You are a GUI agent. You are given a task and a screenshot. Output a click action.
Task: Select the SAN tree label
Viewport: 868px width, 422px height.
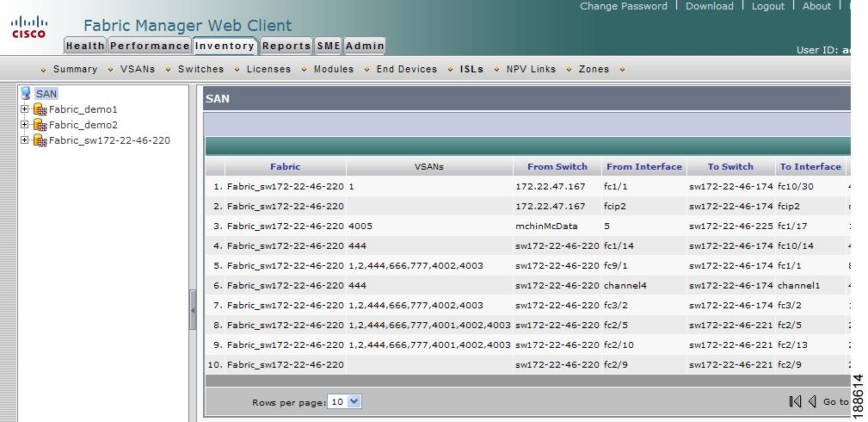pos(46,94)
